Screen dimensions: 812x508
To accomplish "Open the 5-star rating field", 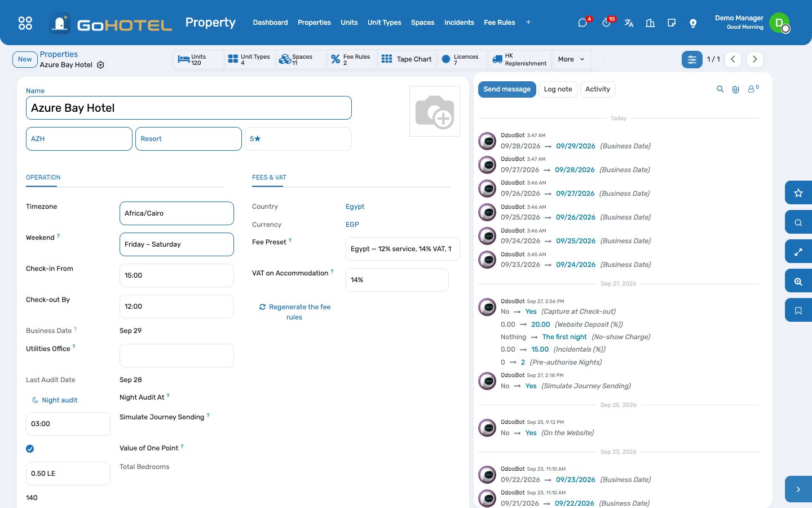I will 298,139.
